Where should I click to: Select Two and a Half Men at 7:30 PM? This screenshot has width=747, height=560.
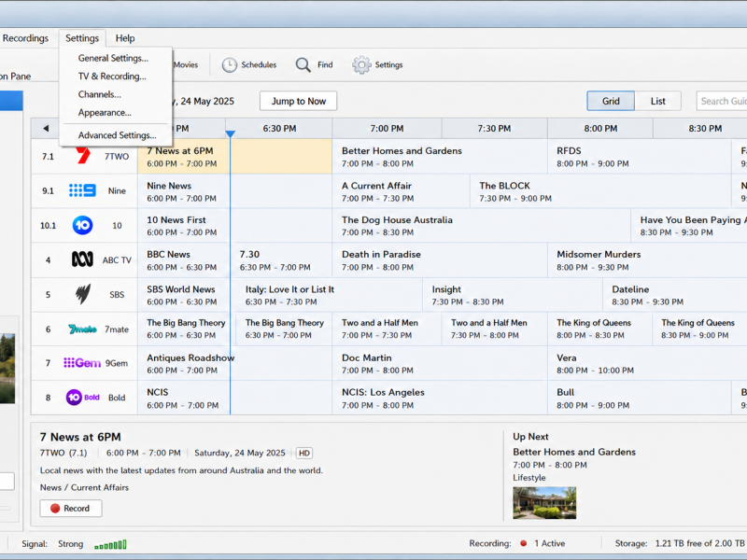click(x=495, y=329)
